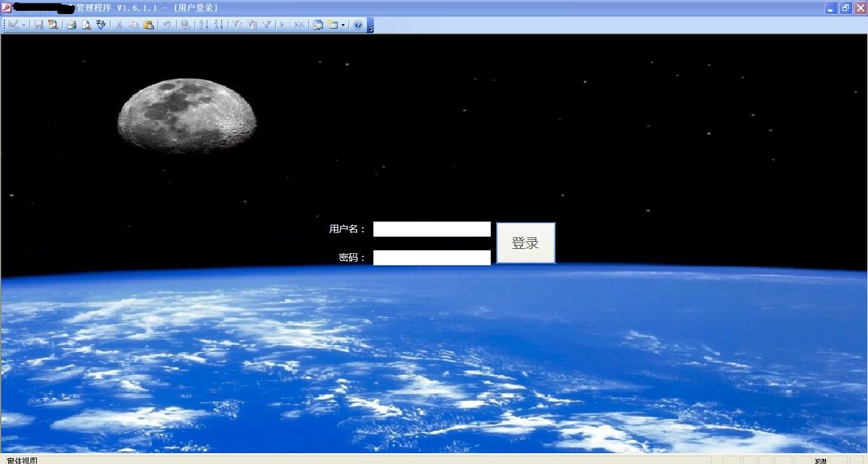Screen dimensions: 868x464
Task: Sort descending with the Z-A icon
Action: click(218, 25)
